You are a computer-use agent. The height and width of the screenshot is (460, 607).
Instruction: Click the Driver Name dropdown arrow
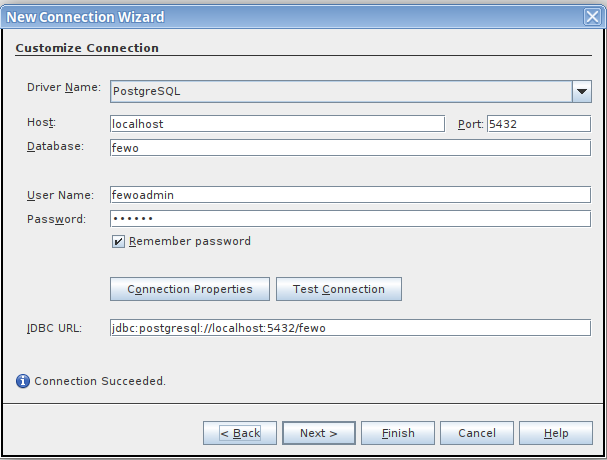tap(581, 91)
